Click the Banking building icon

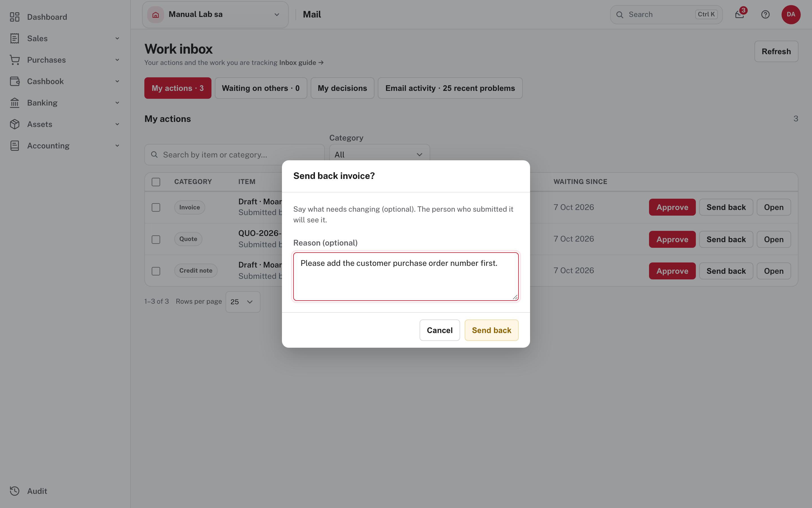[14, 103]
